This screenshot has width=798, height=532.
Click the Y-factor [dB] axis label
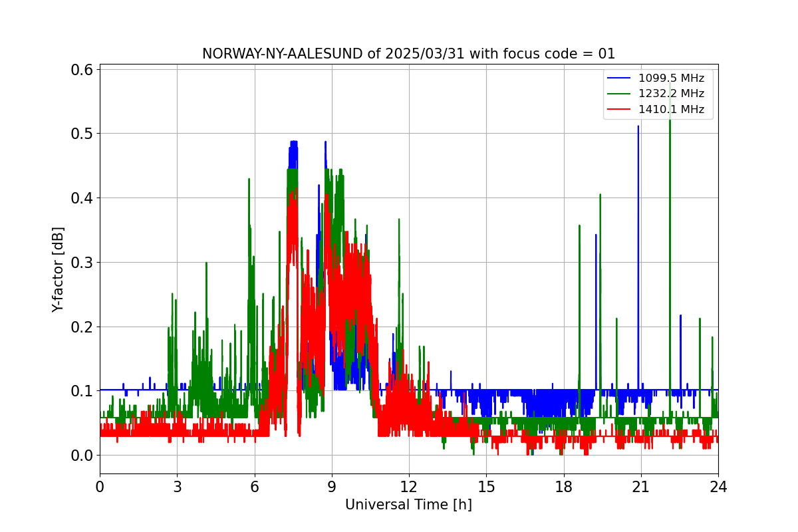click(59, 269)
